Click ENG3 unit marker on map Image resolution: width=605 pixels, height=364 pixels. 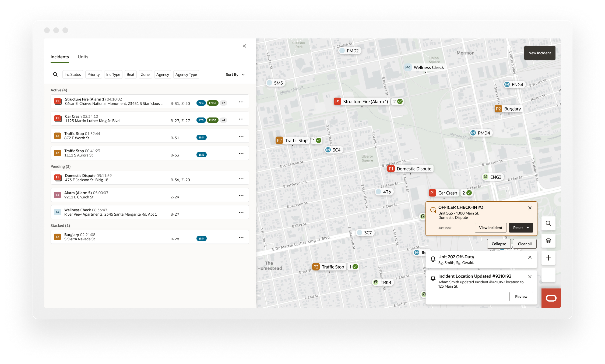493,177
